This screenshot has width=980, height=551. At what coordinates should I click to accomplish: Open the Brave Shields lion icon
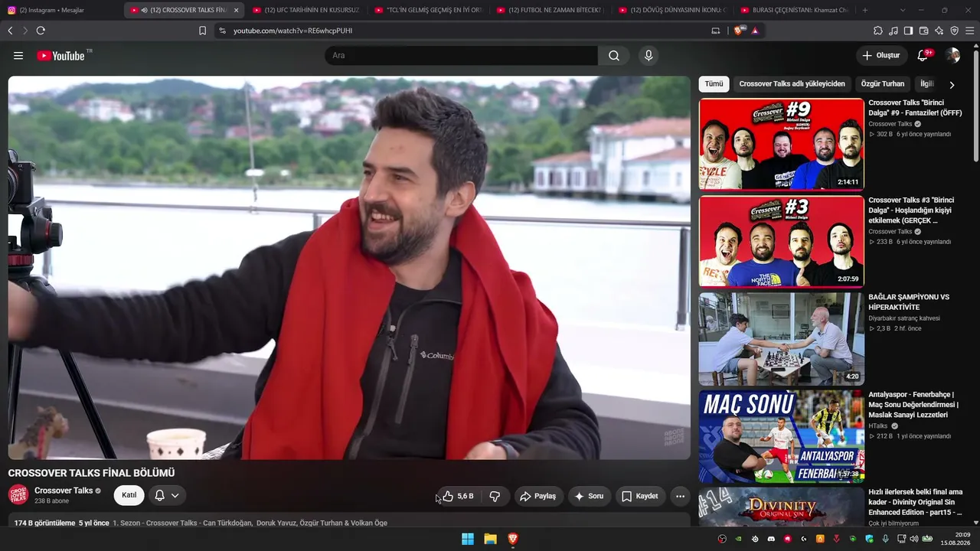(740, 31)
